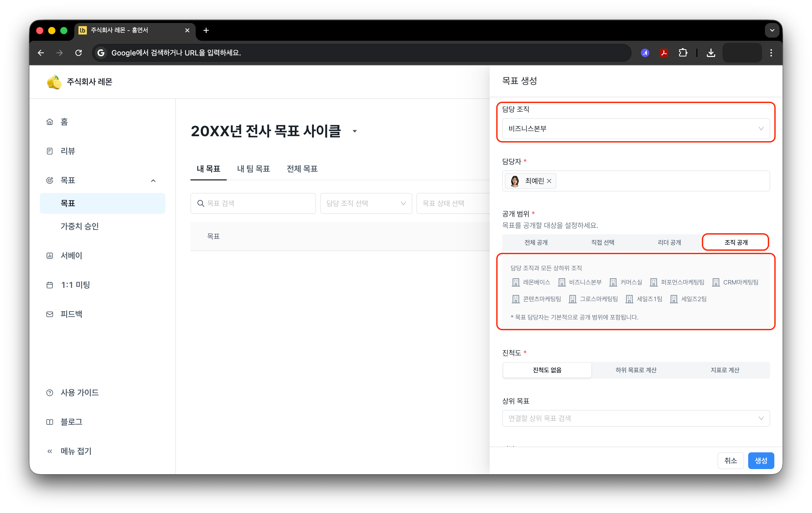Open the 20XX년 전사 목표 사이클 selector arrow
This screenshot has width=812, height=513.
[355, 131]
